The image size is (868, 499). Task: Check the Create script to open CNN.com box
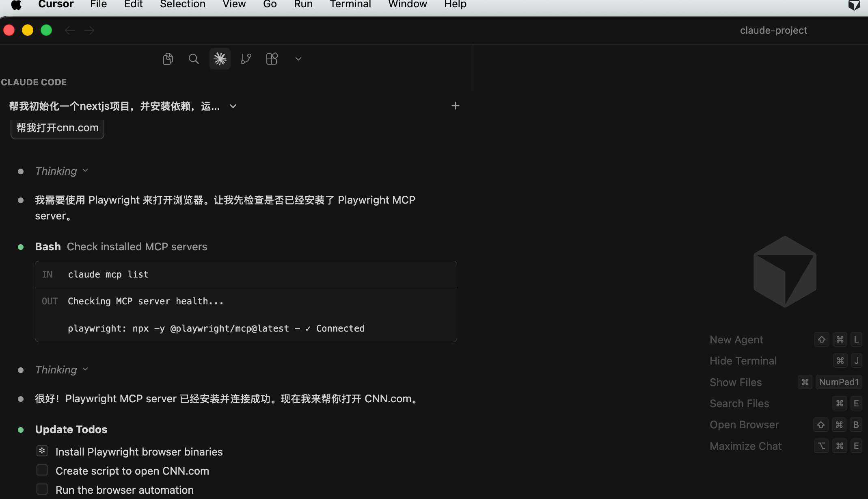[42, 470]
